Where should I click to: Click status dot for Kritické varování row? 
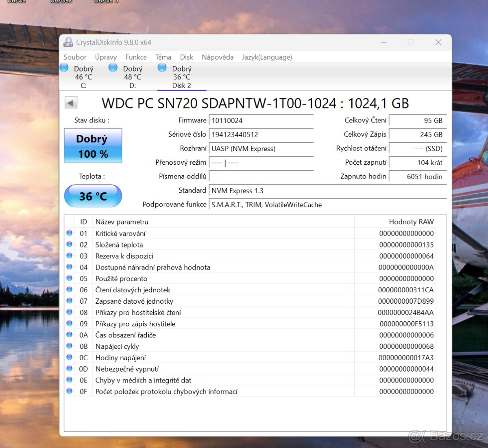tap(70, 233)
